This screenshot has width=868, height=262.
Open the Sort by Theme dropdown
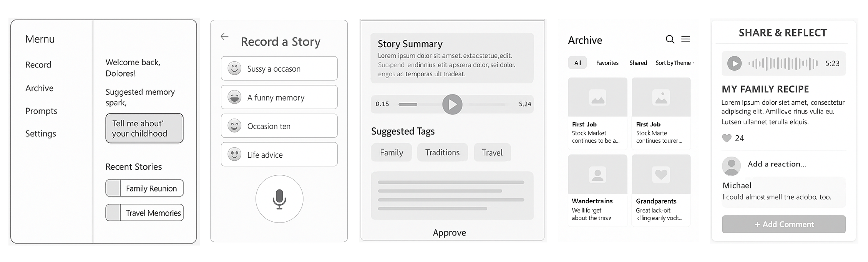point(674,63)
